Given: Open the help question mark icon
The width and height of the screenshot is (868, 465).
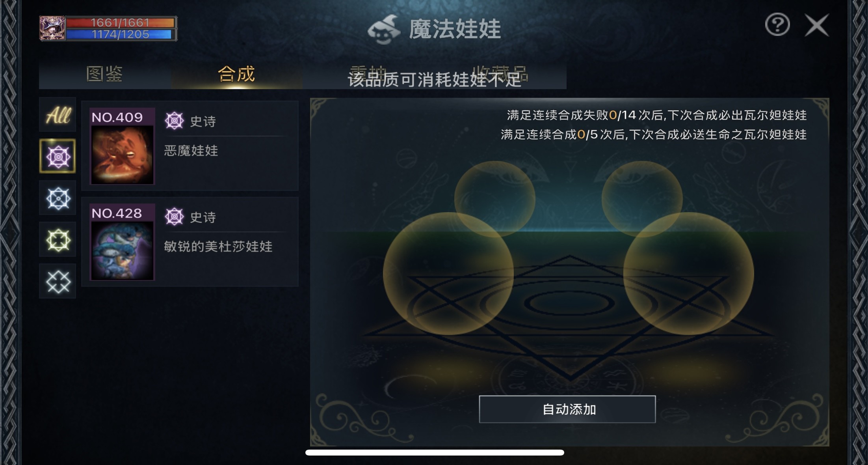Looking at the screenshot, I should point(777,25).
